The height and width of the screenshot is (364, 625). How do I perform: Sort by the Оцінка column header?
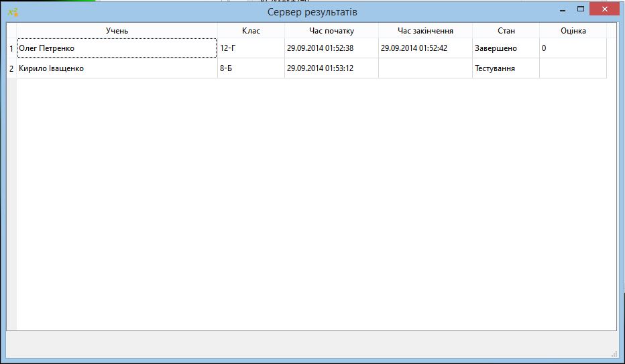click(x=573, y=31)
